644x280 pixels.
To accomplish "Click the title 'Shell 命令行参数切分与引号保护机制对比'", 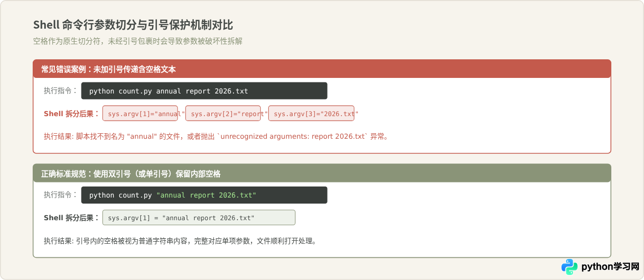I will point(133,25).
